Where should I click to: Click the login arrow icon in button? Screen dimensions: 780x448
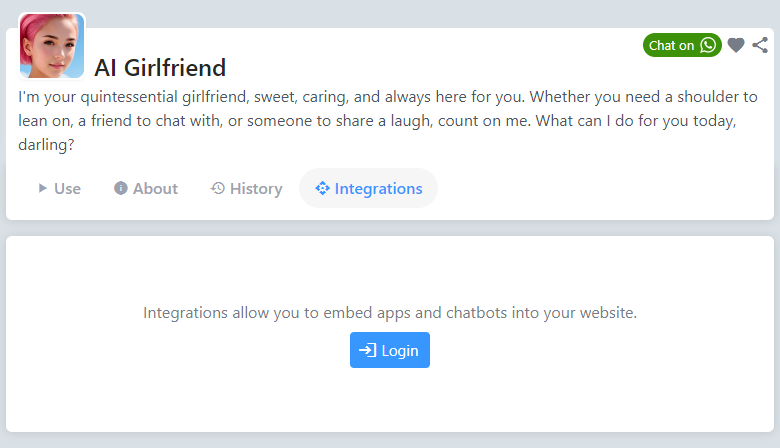click(x=367, y=350)
